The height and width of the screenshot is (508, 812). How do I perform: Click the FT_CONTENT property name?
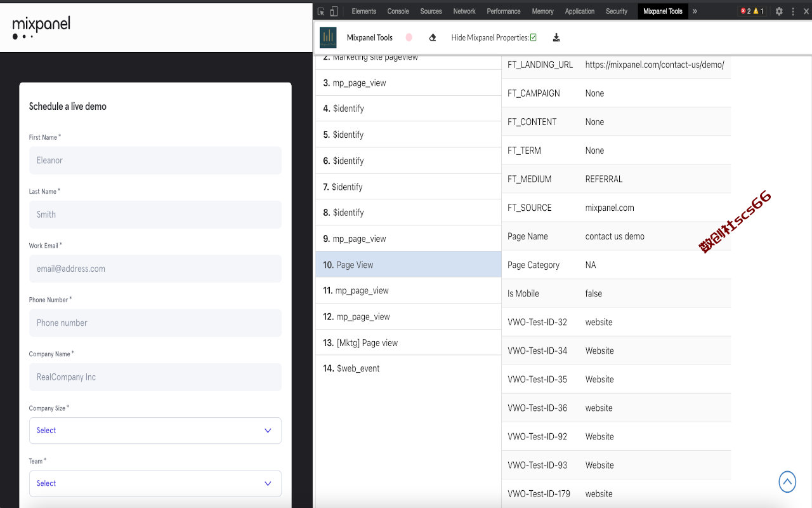point(532,122)
